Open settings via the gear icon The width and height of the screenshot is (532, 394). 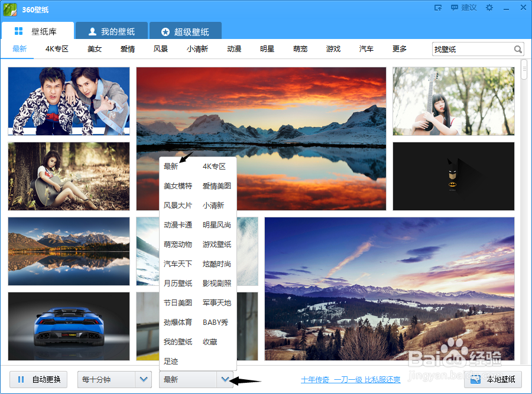[489, 8]
